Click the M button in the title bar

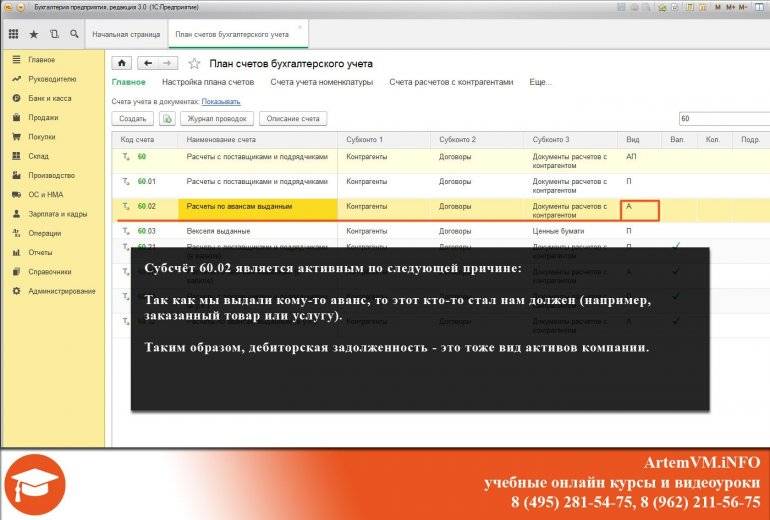point(718,7)
